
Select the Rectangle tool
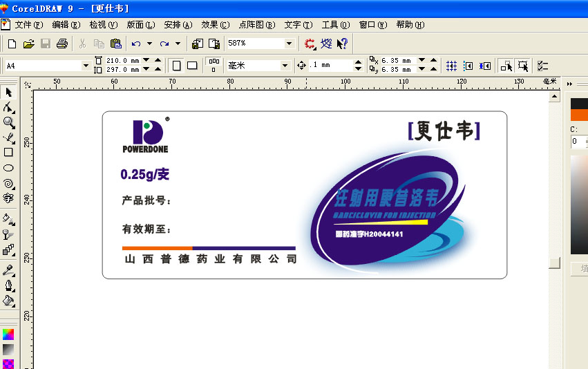click(x=8, y=152)
